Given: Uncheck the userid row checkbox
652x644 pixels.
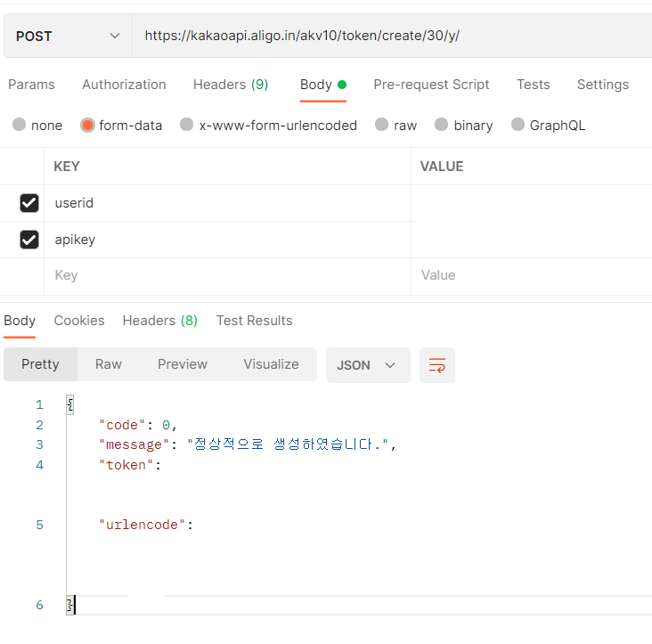Looking at the screenshot, I should point(29,203).
